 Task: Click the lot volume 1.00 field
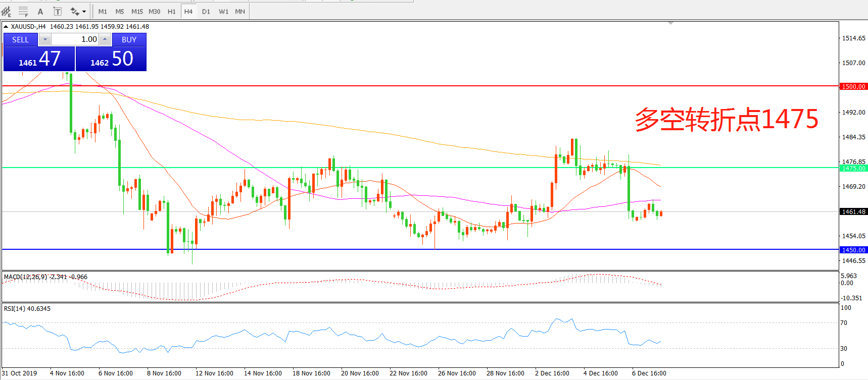[x=75, y=39]
